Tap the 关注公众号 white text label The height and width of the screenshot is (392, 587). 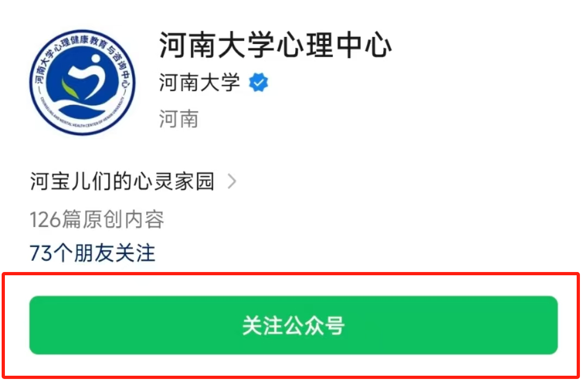pyautogui.click(x=293, y=325)
